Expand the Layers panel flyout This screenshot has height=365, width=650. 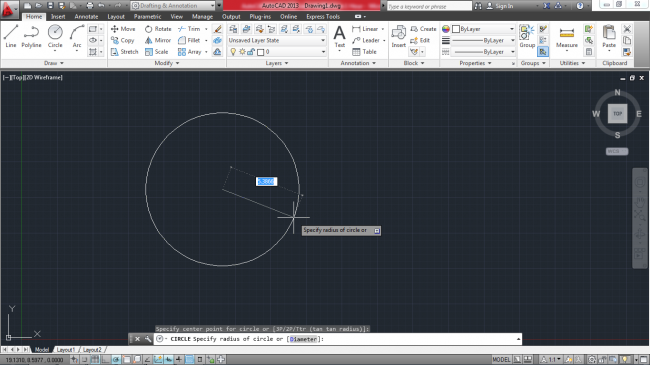tap(276, 63)
